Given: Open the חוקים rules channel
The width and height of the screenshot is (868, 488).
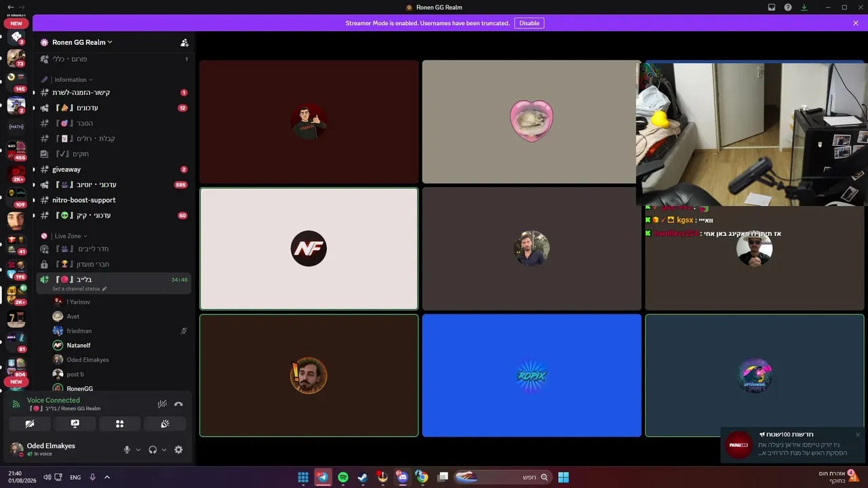Looking at the screenshot, I should pos(113,154).
